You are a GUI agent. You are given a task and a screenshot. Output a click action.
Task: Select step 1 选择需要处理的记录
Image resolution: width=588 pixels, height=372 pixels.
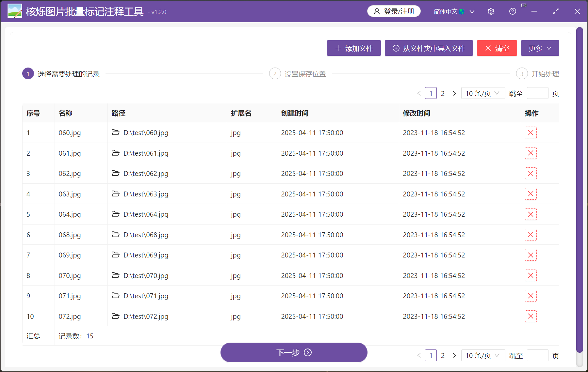61,74
